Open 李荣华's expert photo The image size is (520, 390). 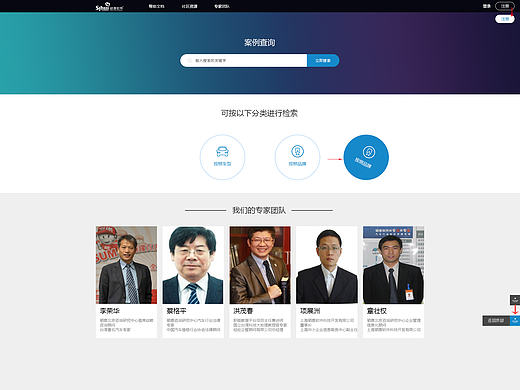[126, 265]
